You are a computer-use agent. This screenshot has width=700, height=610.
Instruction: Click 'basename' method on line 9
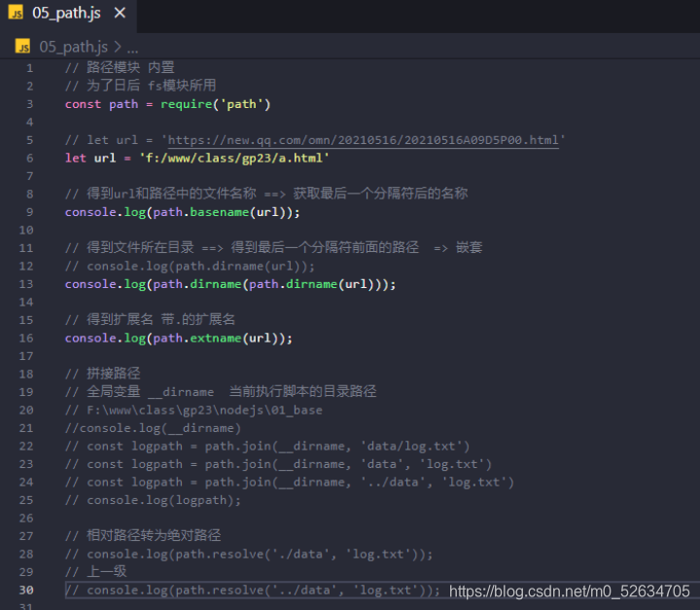tap(219, 212)
